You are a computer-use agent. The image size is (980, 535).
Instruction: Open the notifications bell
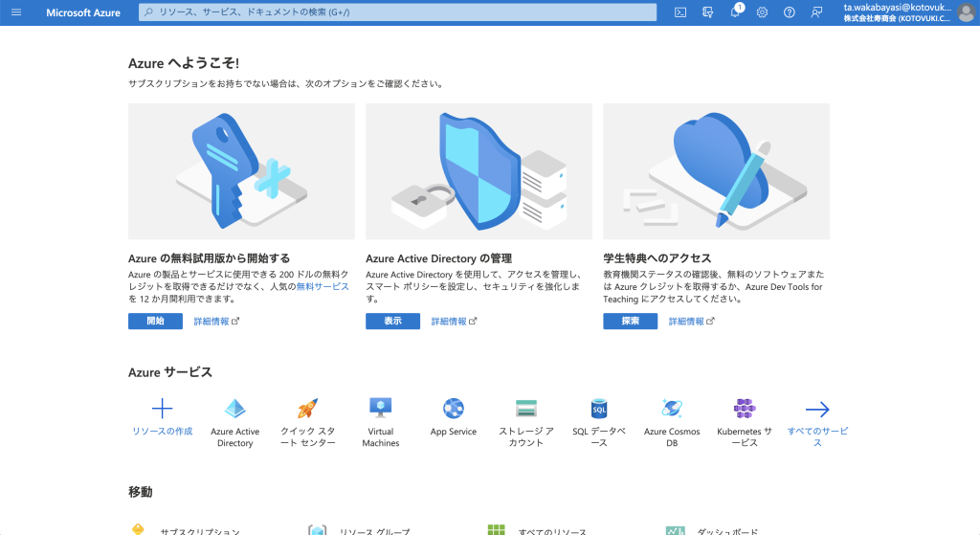[735, 11]
